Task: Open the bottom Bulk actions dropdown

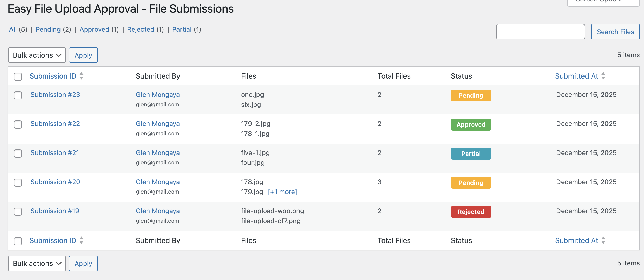Action: (x=37, y=263)
